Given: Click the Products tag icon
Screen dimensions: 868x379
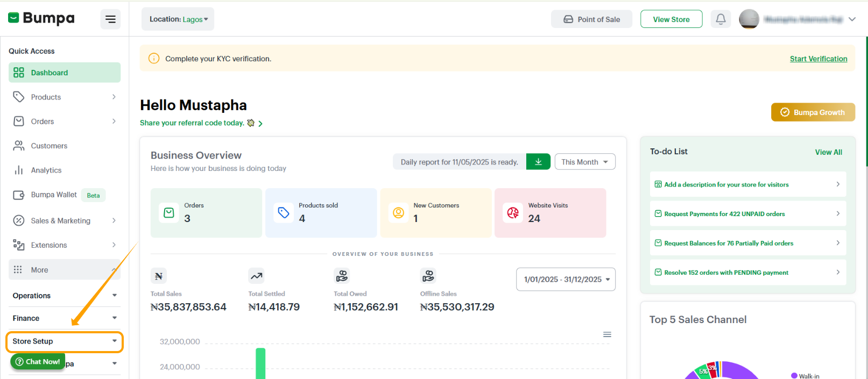Looking at the screenshot, I should point(19,97).
